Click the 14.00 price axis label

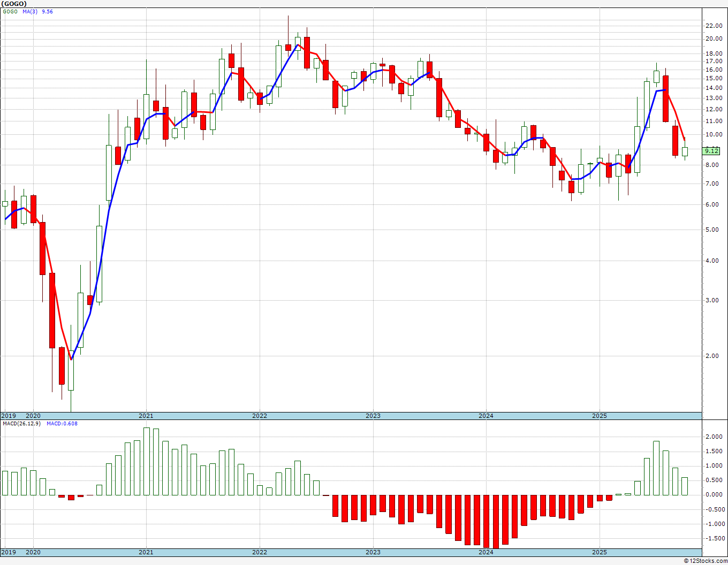pyautogui.click(x=713, y=88)
